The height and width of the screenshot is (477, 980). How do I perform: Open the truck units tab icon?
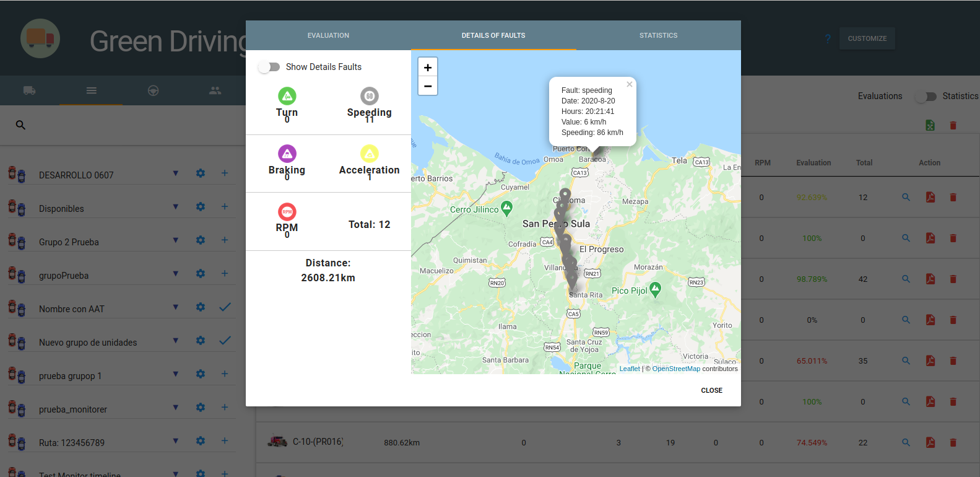pyautogui.click(x=30, y=90)
